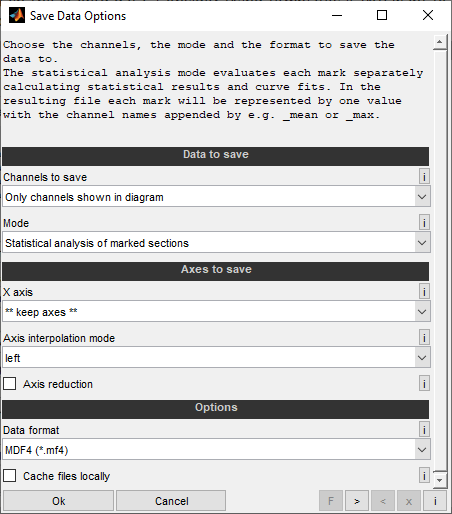This screenshot has width=452, height=514.
Task: Click the Cancel button
Action: coord(171,501)
